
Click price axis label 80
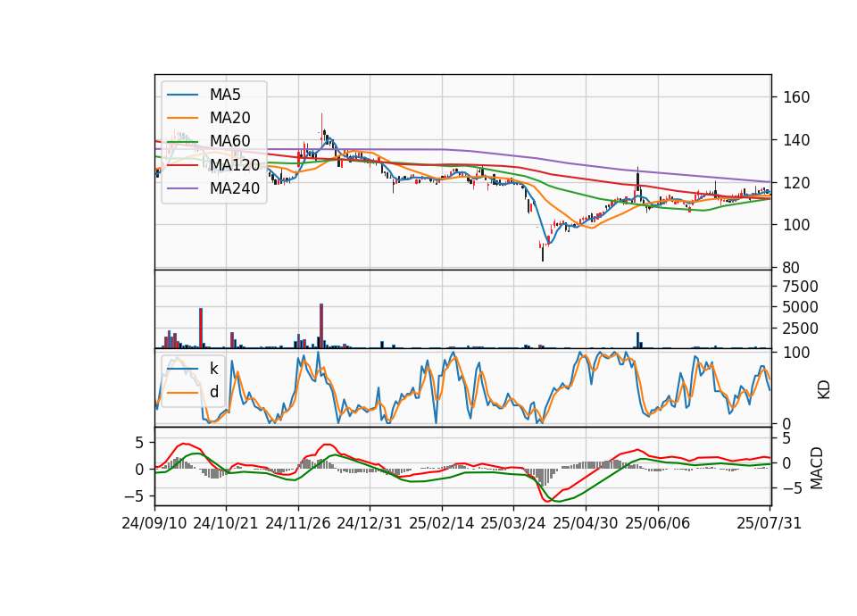[x=792, y=268]
